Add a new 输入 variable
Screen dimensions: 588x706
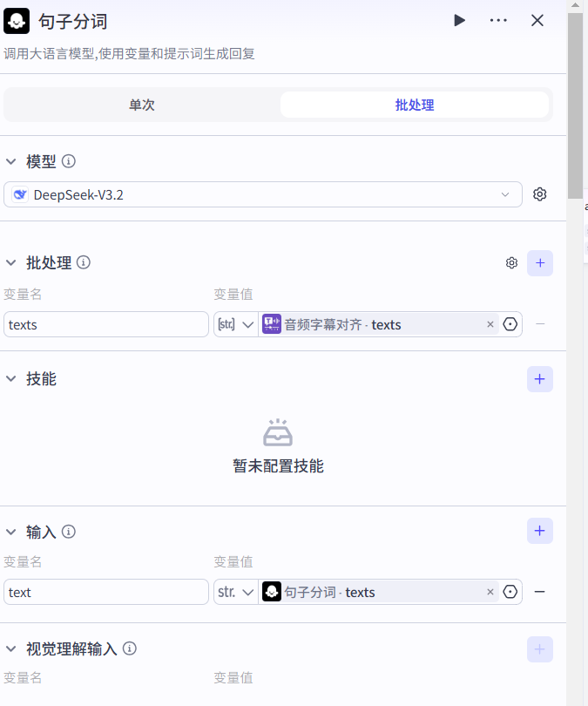point(540,531)
